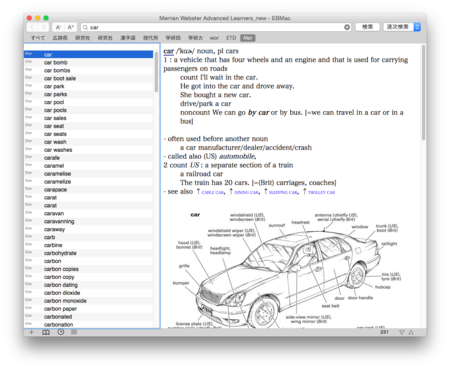Viewport: 450px width, 370px height.
Task: Select the 'carbonated' entry
Action: [x=88, y=317]
